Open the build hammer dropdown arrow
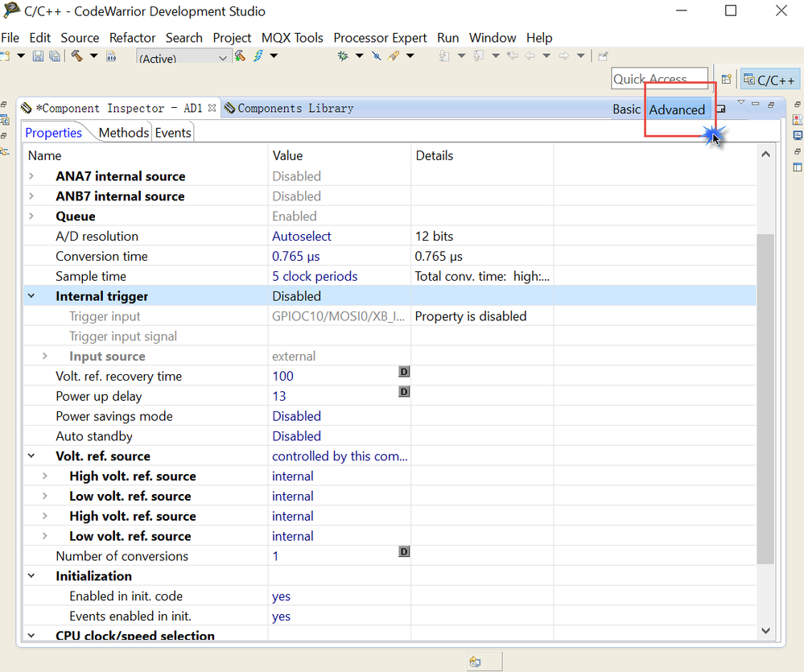804x672 pixels. point(94,56)
